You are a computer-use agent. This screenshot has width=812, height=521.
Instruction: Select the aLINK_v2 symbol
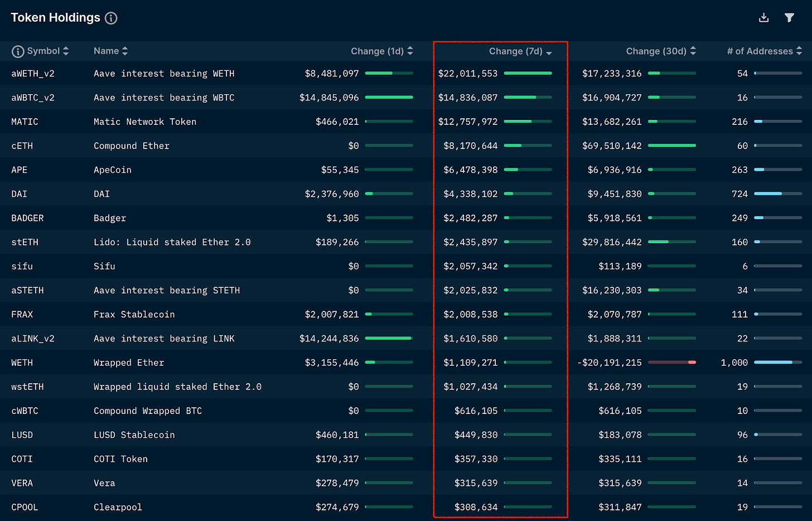33,339
